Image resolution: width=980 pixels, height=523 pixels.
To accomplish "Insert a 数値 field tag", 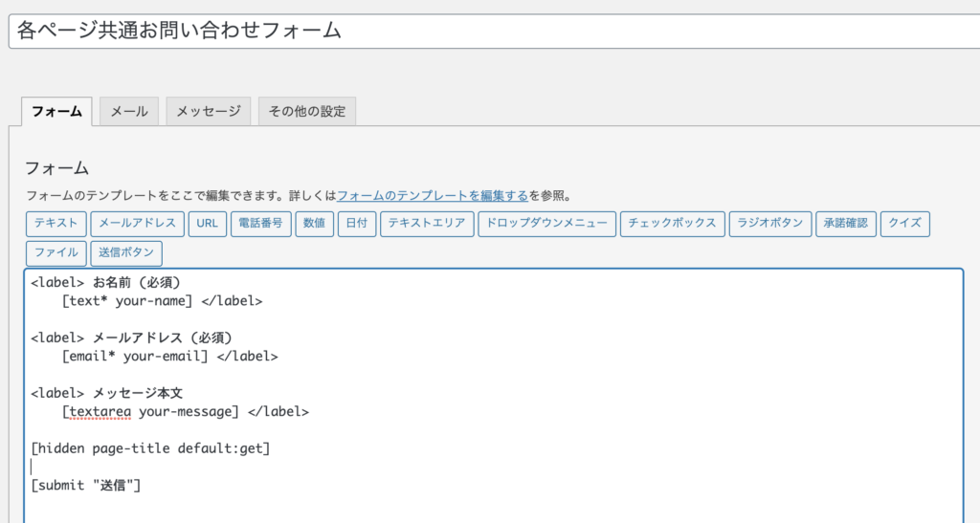I will (314, 224).
